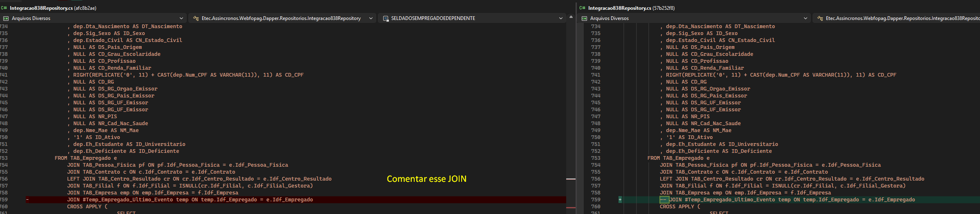Screen dimensions: 980x214
Task: Click 'NULL AS DS_Pais_Origem' in the right pane
Action: 700,47
